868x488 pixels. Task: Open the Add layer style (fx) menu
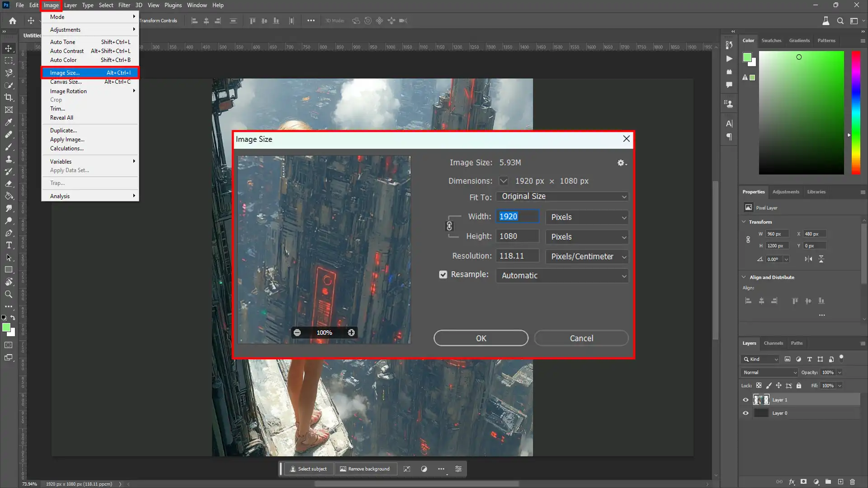click(793, 482)
